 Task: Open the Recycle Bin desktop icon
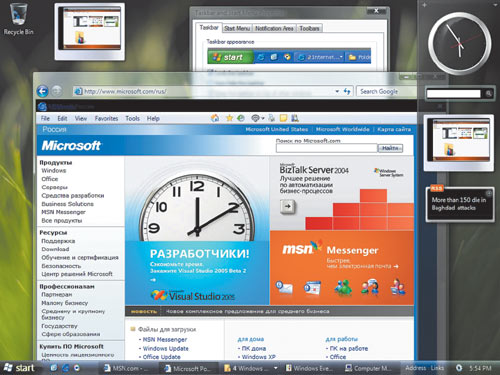click(18, 19)
